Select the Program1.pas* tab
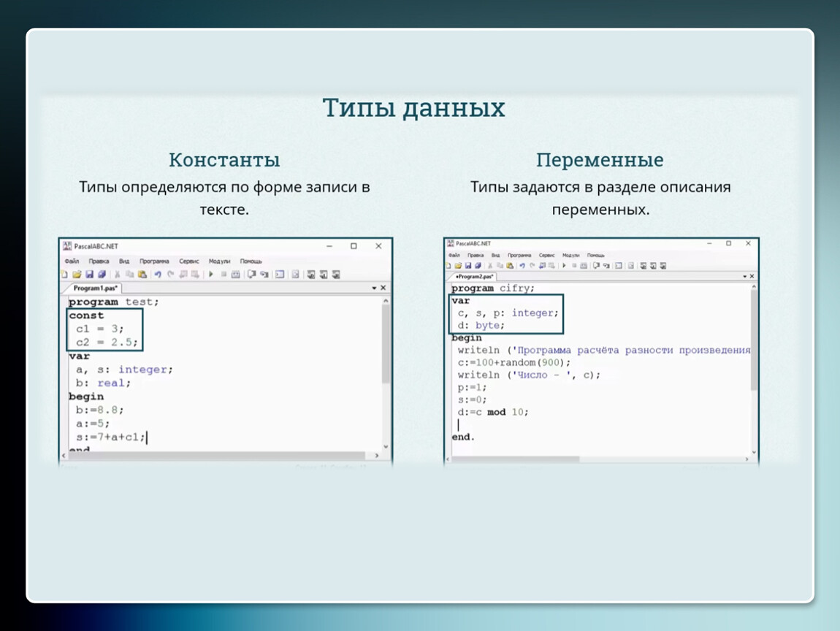The height and width of the screenshot is (631, 840). [94, 288]
